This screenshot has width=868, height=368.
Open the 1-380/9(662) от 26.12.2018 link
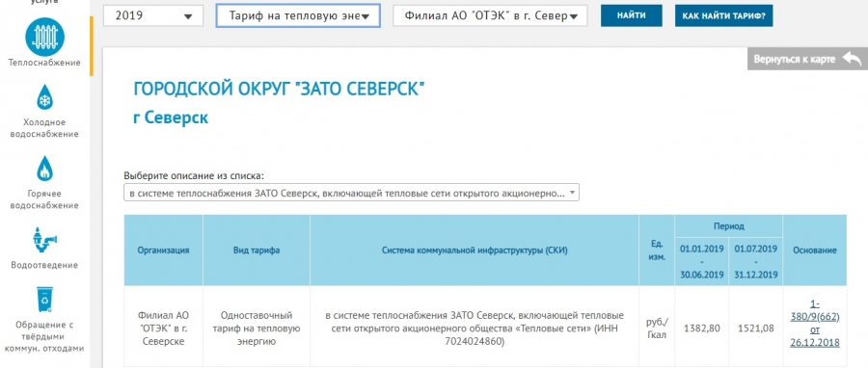click(815, 323)
